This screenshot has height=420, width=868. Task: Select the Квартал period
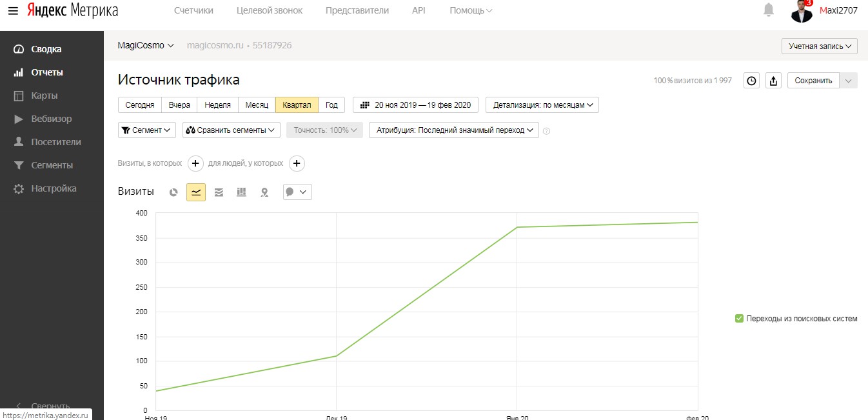click(297, 105)
